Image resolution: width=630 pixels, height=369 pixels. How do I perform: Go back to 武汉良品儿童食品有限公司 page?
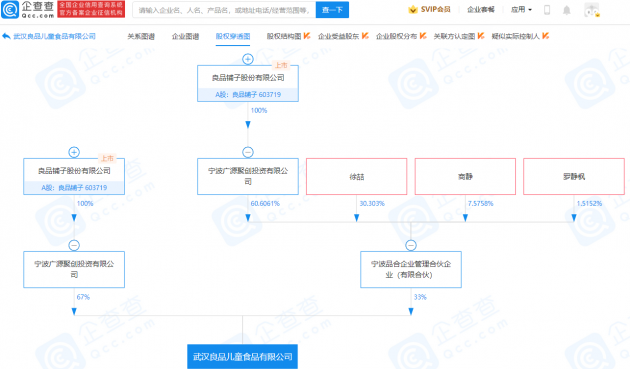pyautogui.click(x=54, y=36)
